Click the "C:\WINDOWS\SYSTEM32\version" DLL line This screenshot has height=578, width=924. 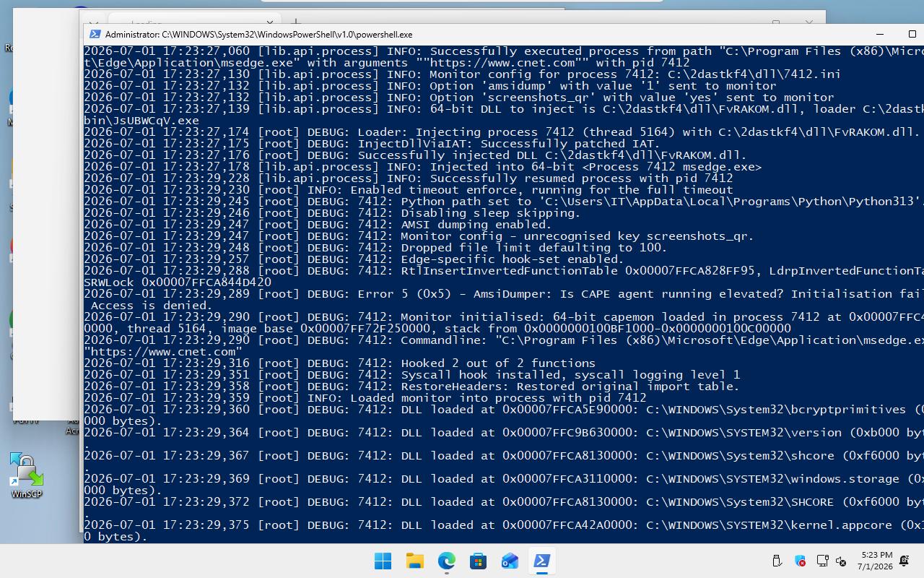(504, 433)
